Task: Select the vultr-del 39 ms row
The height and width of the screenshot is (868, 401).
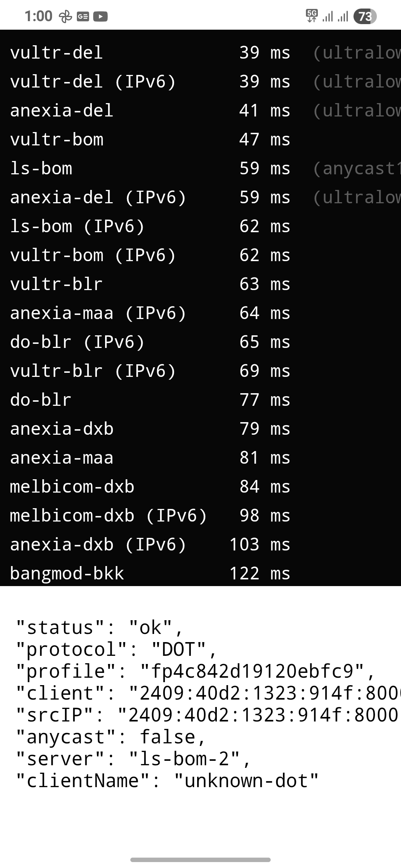Action: tap(200, 53)
